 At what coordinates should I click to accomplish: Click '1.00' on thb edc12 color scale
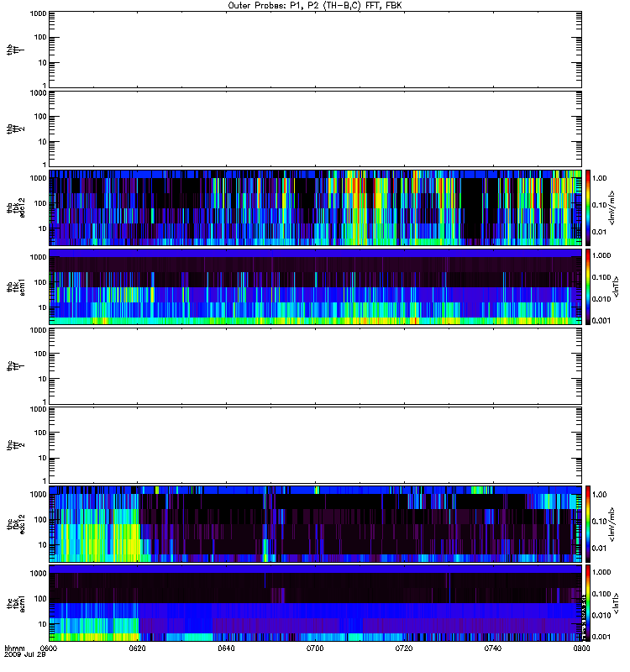tap(599, 178)
